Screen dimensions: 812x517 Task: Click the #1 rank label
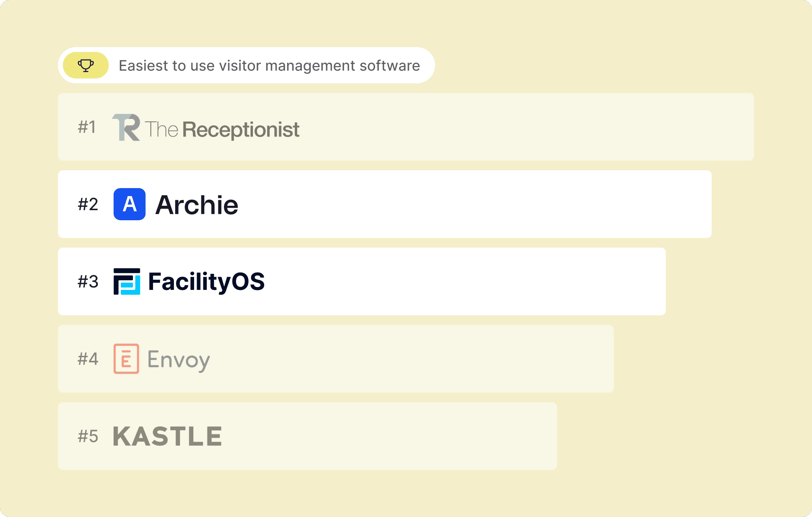tap(87, 127)
